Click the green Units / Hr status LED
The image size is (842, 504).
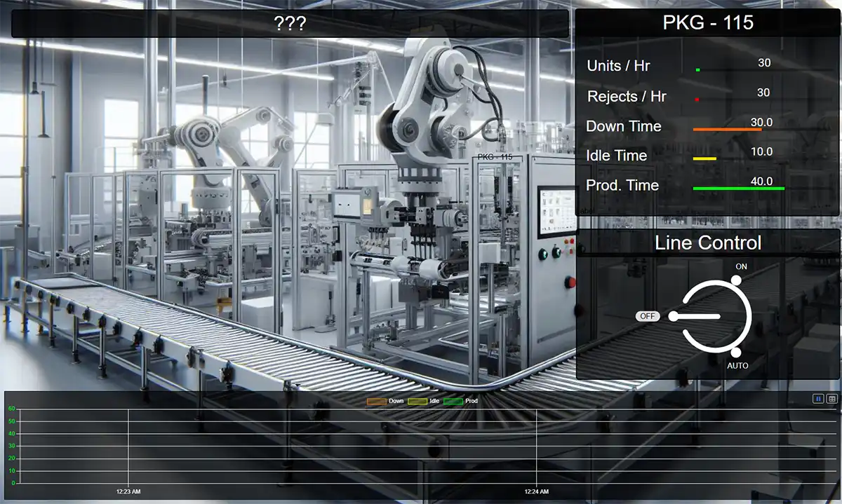[x=697, y=69]
